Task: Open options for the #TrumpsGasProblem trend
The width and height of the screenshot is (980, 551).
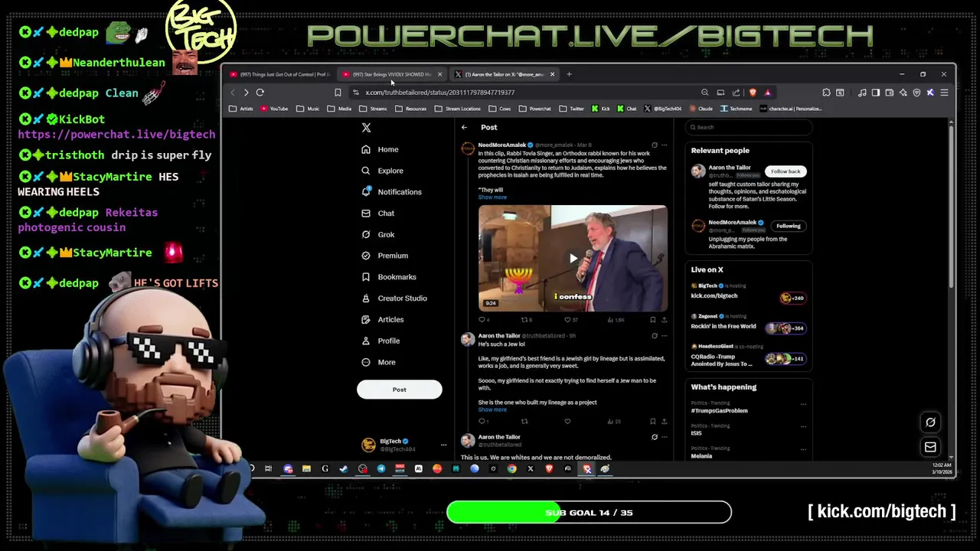Action: [803, 404]
